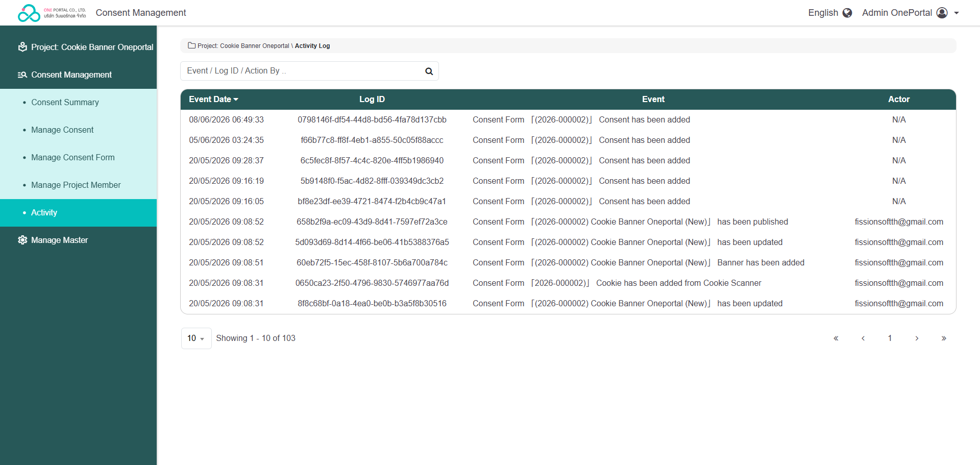Click event date 05/06/2026 03:24:35

[x=226, y=140]
